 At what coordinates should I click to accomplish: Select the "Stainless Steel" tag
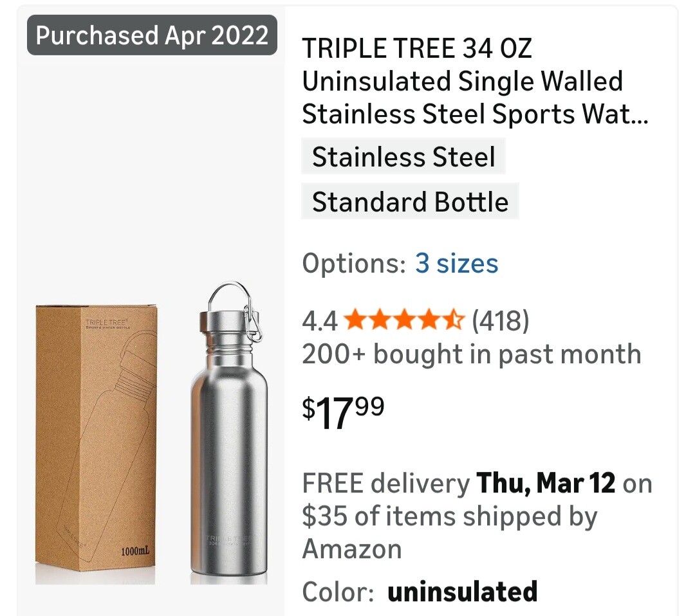coord(403,158)
